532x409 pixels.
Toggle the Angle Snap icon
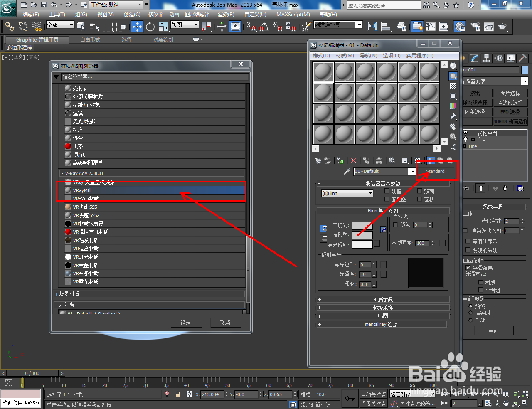point(264,27)
